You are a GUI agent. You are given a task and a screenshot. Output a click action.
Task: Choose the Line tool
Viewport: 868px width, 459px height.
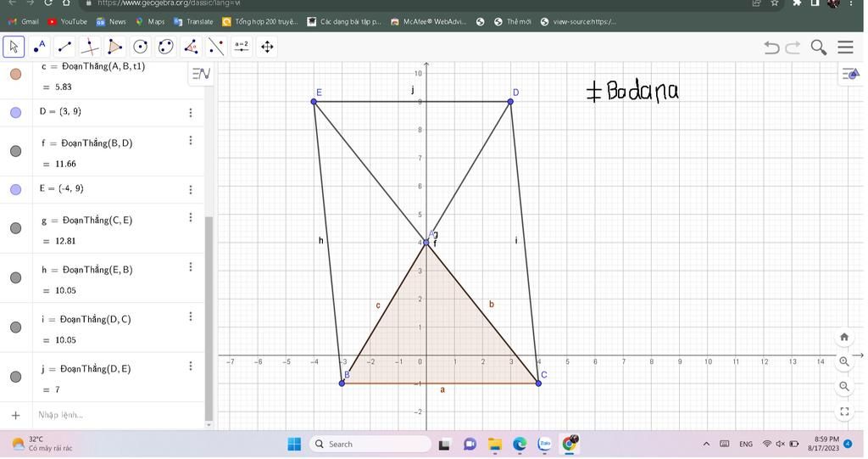click(64, 47)
